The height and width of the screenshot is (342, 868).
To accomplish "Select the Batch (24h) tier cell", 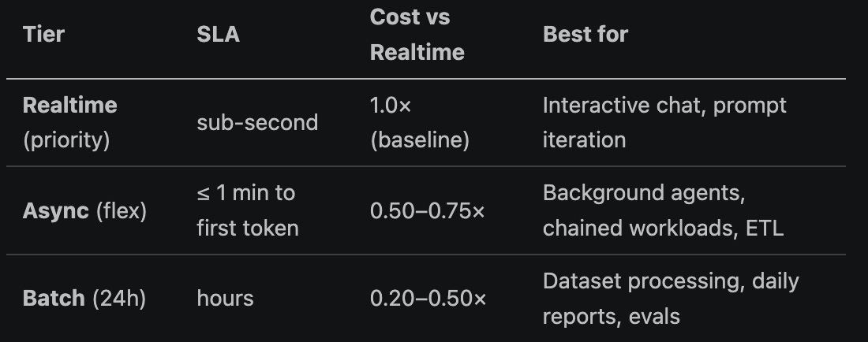I will [x=84, y=299].
